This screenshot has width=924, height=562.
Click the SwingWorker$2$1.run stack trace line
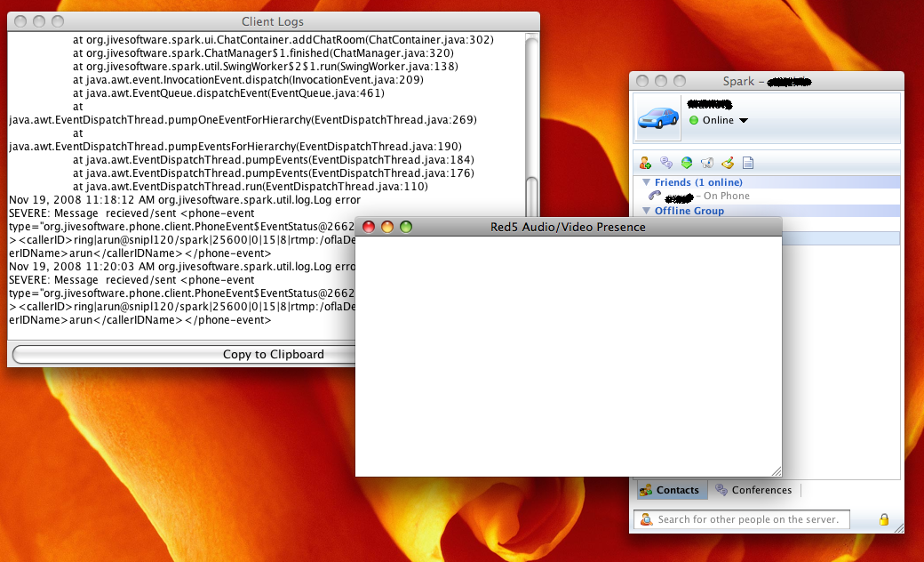coord(266,67)
